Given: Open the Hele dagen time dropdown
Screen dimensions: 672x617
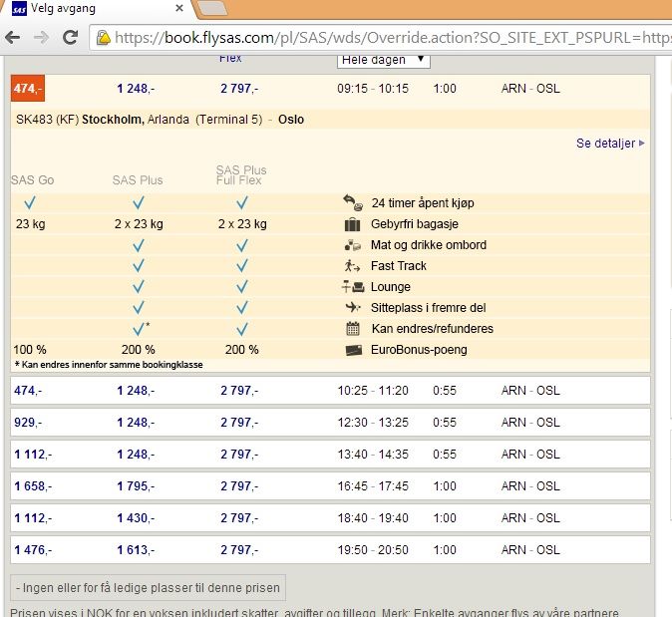Looking at the screenshot, I should [384, 60].
